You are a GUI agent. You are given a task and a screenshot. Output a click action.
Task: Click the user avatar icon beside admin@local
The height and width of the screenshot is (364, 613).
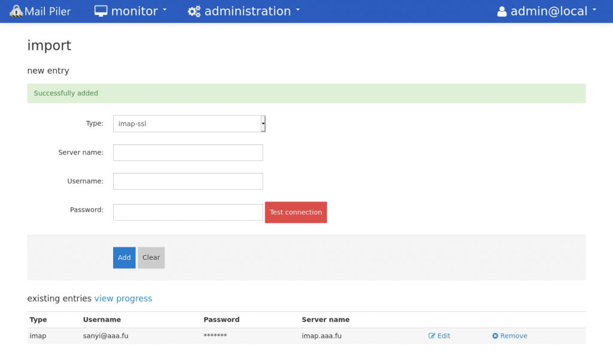[x=502, y=12]
